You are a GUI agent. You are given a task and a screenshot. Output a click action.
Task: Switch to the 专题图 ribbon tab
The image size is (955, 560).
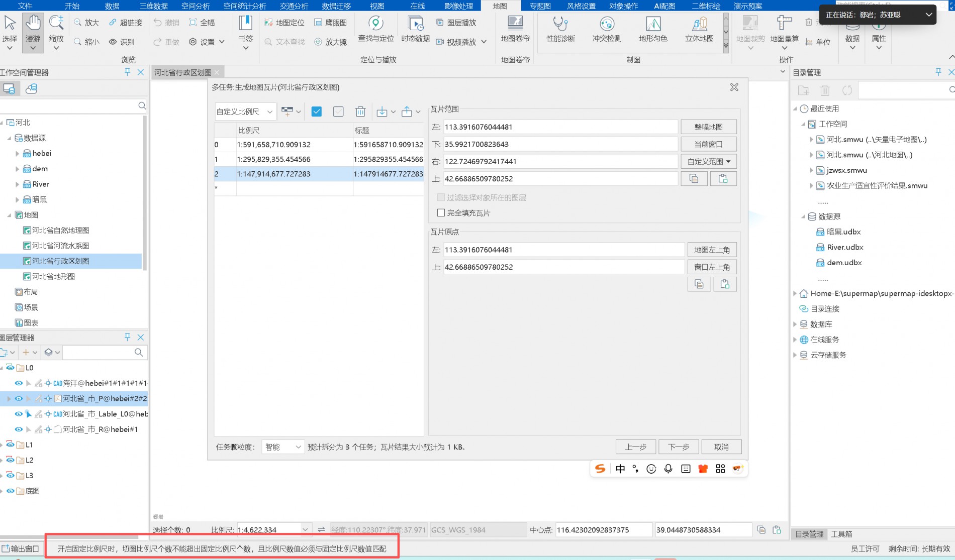click(540, 6)
